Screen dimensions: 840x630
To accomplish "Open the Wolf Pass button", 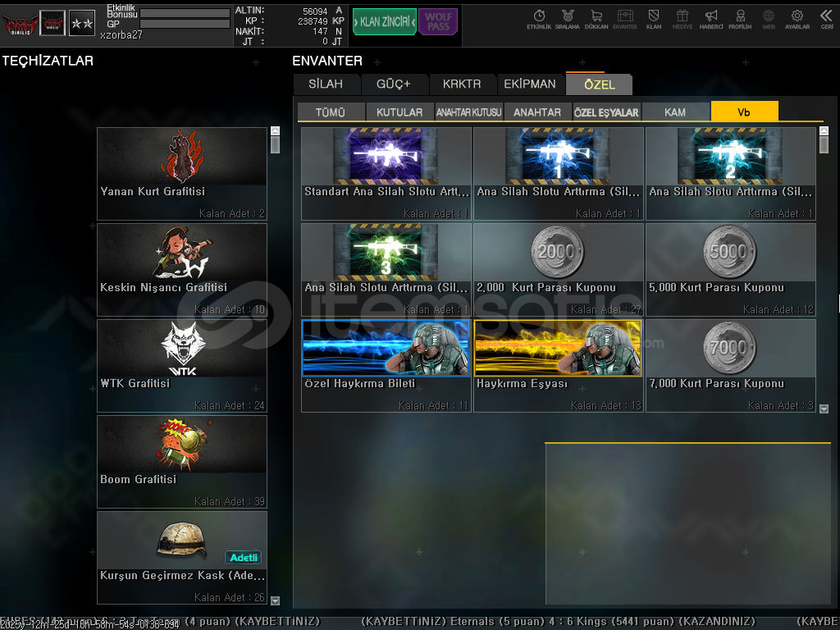I will coord(438,22).
